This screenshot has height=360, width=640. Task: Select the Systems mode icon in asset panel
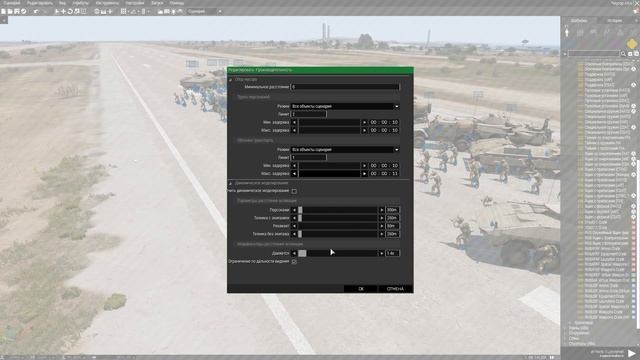[620, 32]
